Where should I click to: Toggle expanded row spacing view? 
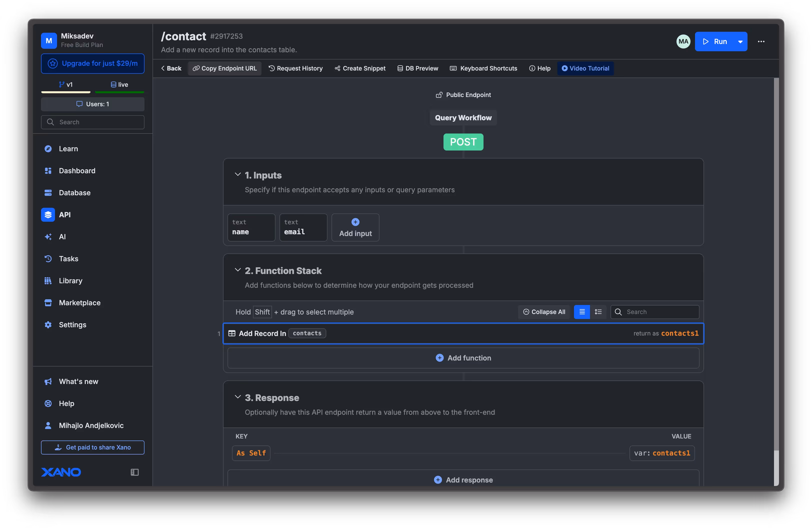[x=598, y=312]
